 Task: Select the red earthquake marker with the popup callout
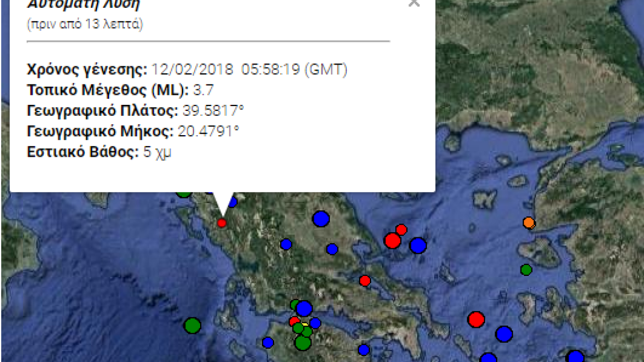[x=222, y=223]
